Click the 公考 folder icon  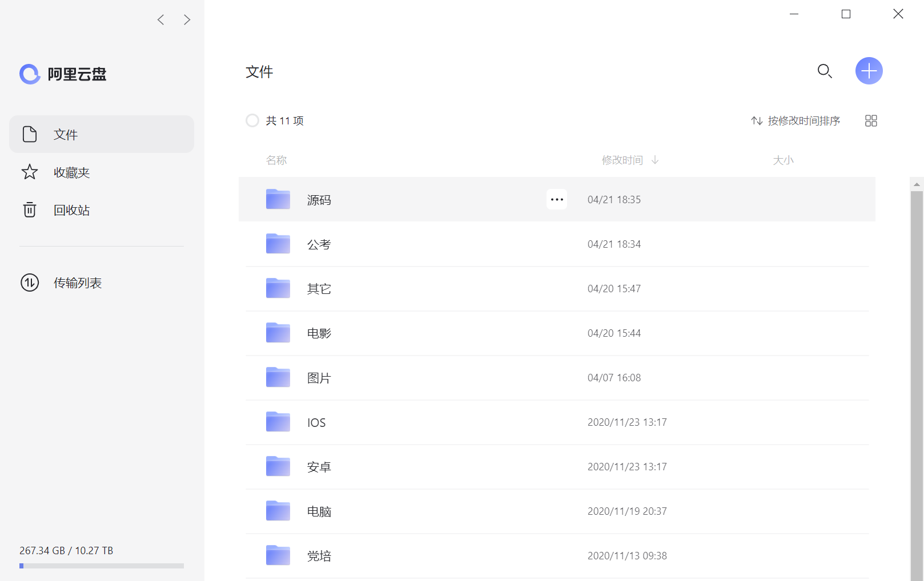(x=278, y=244)
